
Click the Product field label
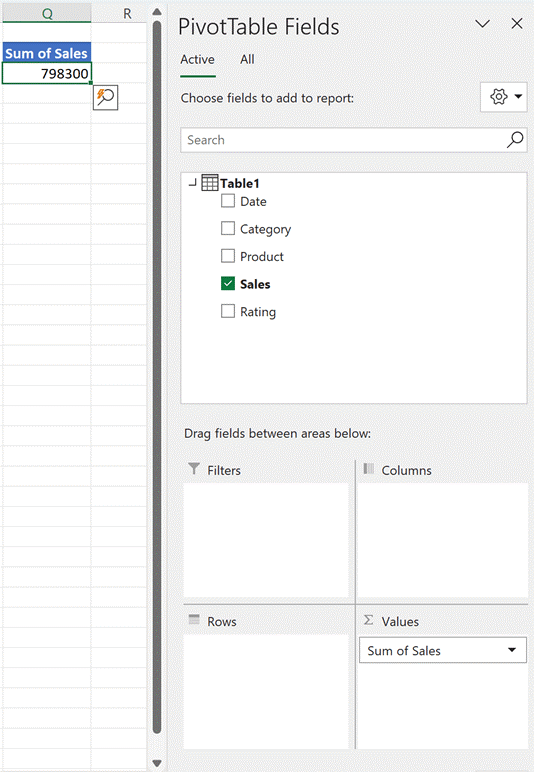click(262, 257)
